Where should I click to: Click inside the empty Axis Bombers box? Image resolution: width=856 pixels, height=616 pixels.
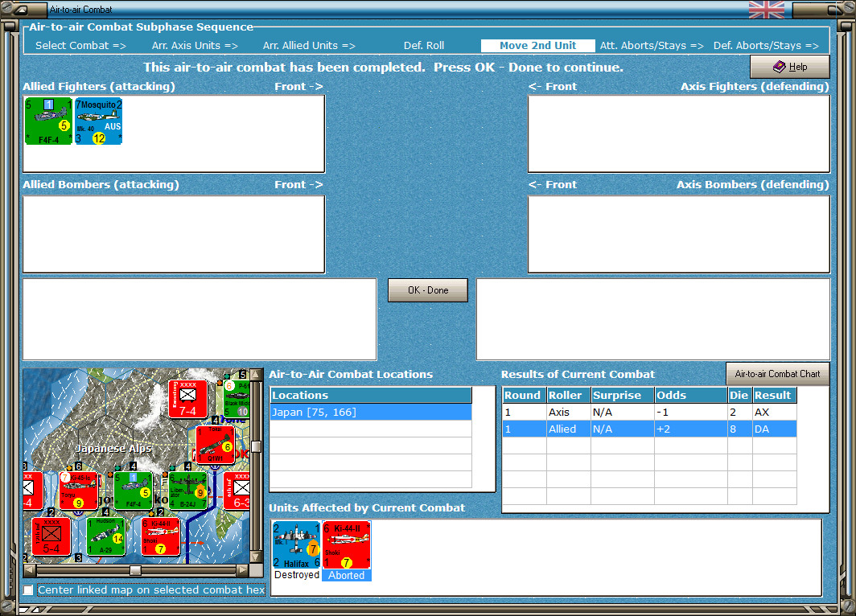(678, 234)
